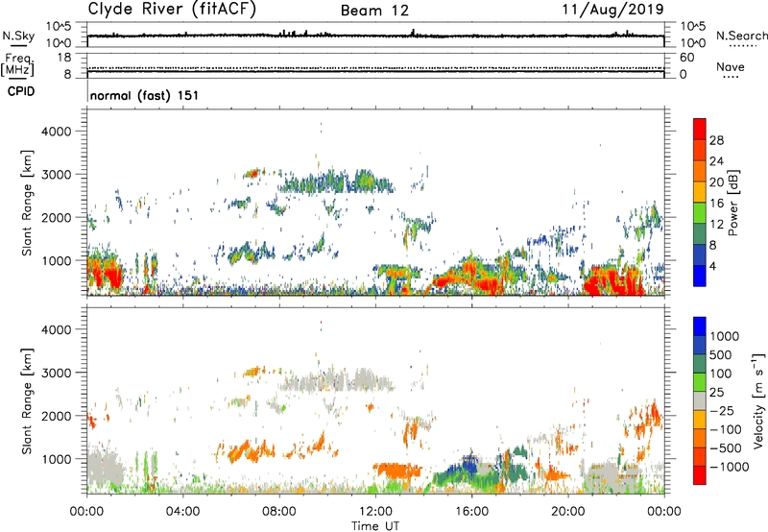768x532 pixels.
Task: Select the '-1000' velocity color bar label
Action: (729, 467)
